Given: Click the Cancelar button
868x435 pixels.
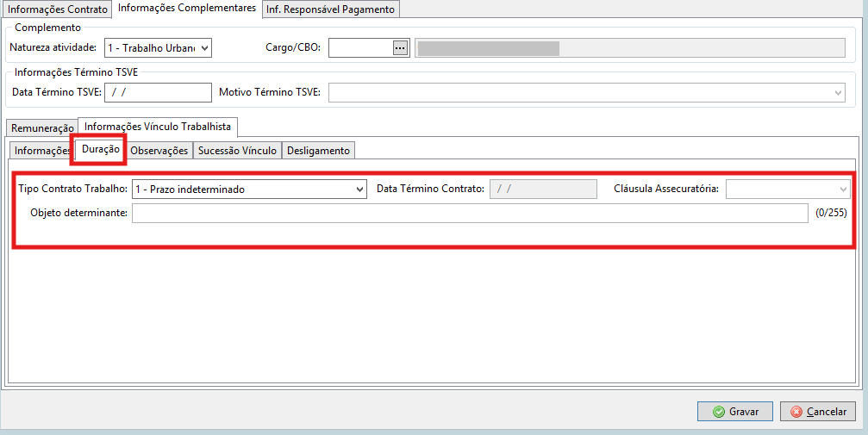Looking at the screenshot, I should (818, 411).
